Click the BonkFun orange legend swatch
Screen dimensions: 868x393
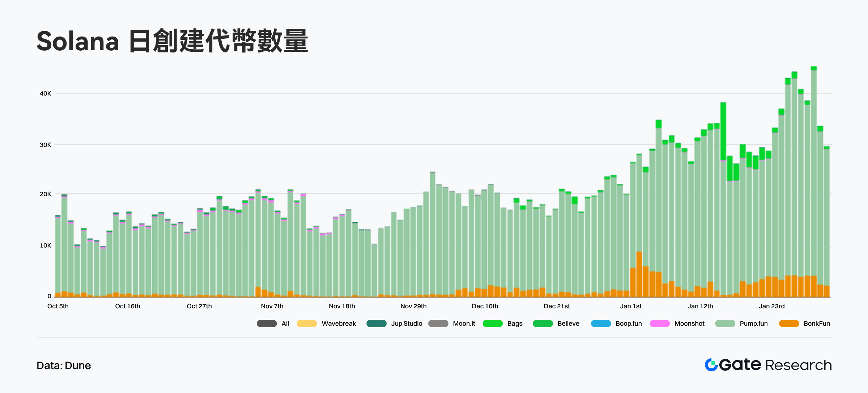(x=789, y=324)
